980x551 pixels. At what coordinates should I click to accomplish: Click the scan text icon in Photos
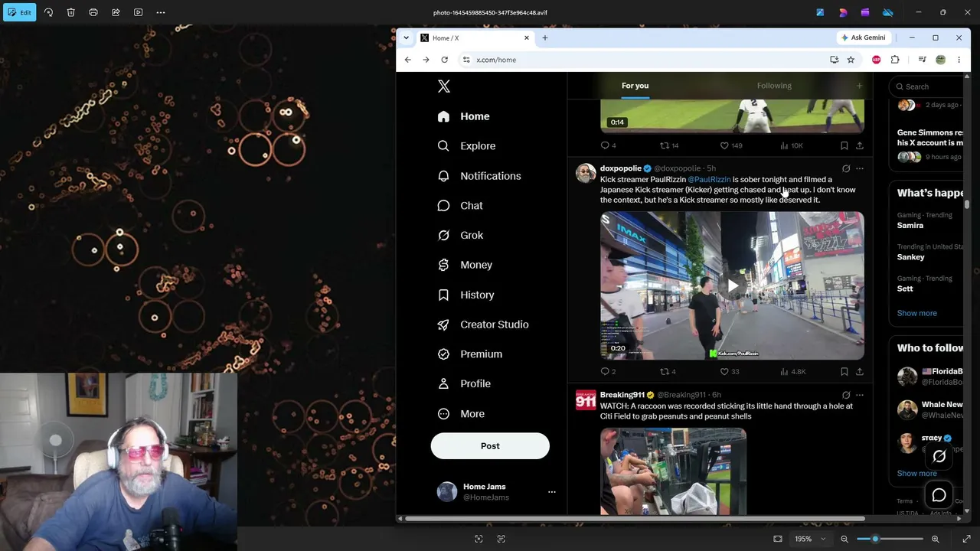(x=501, y=539)
